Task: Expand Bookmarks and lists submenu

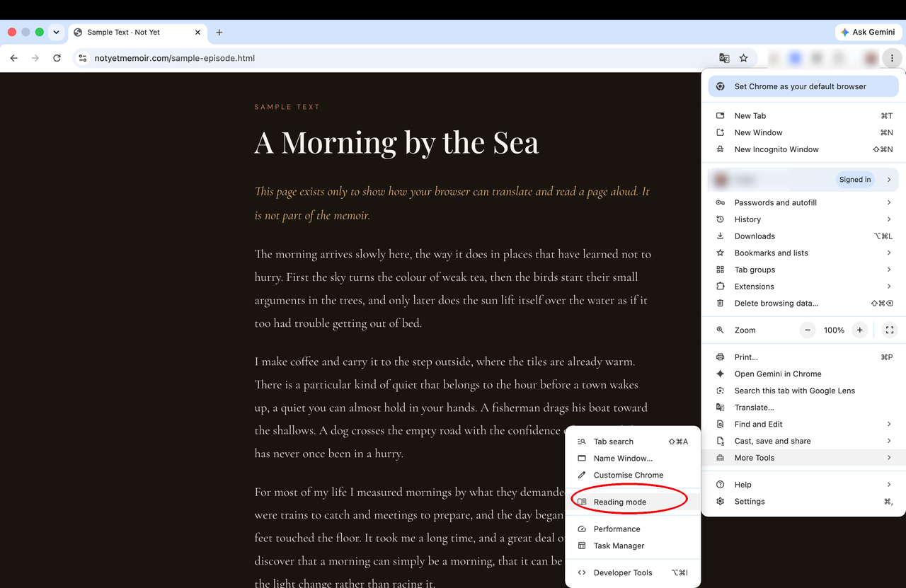Action: (803, 253)
